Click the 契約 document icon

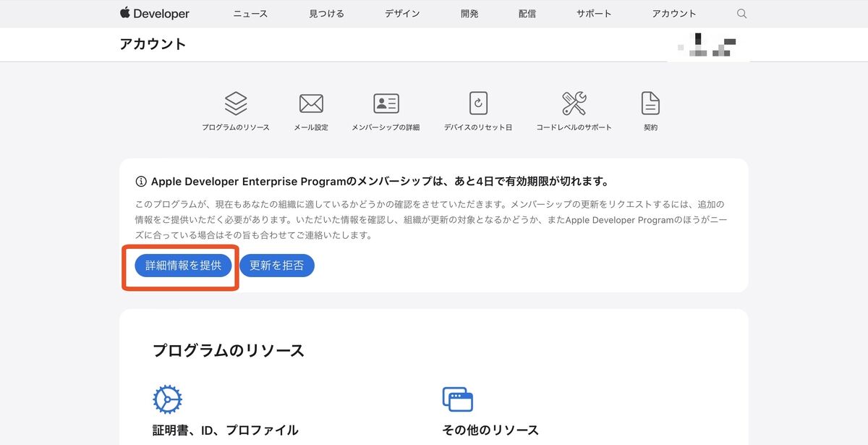[x=650, y=103]
